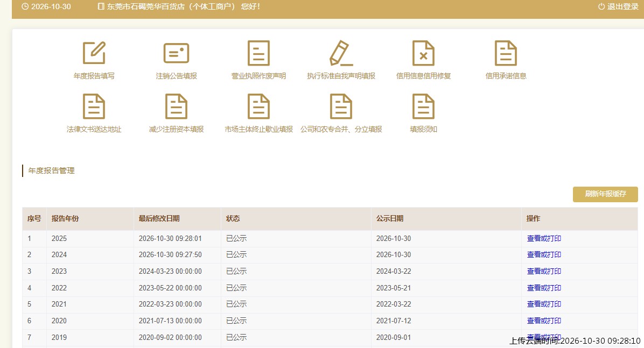Click the 年度报告管理 section heading

51,171
